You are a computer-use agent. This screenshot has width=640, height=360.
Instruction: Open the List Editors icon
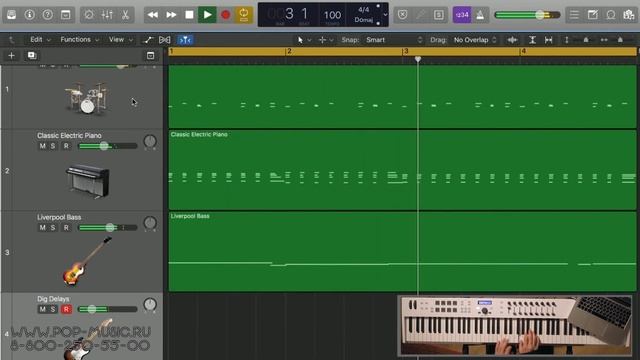coord(574,15)
